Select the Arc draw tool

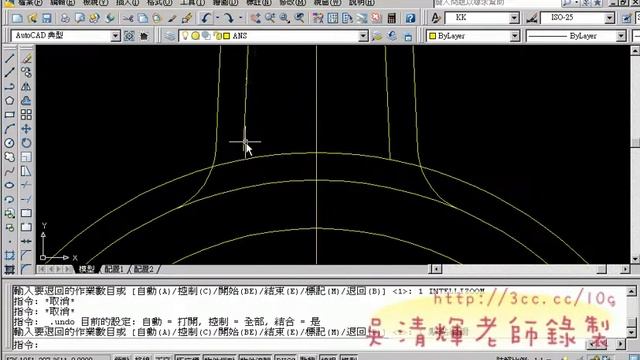10,129
